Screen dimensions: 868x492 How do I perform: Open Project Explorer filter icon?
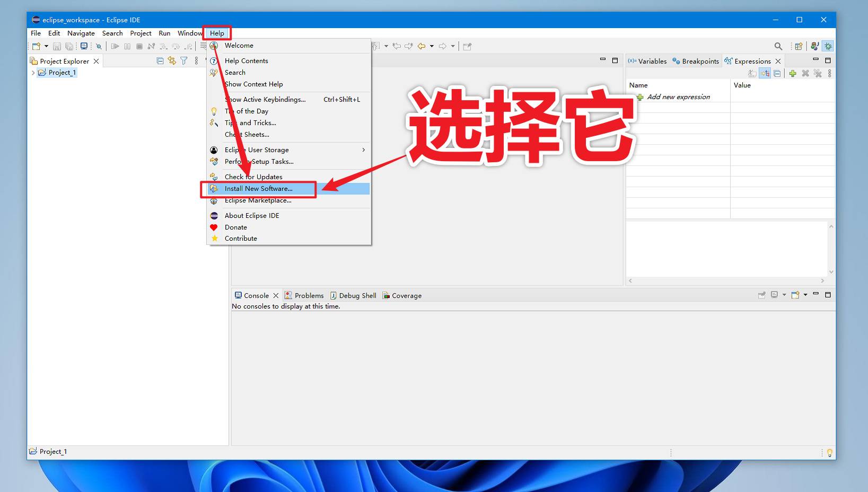184,61
